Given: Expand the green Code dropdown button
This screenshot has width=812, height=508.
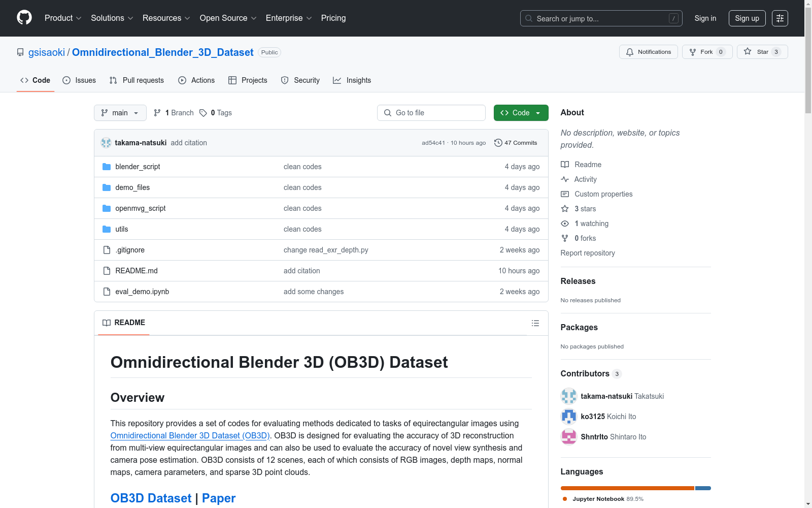Looking at the screenshot, I should coord(521,113).
